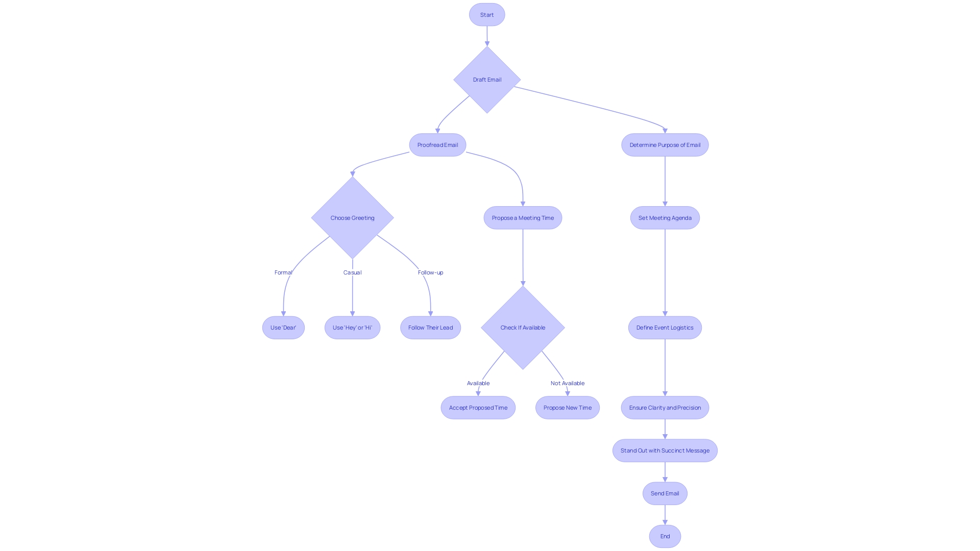Toggle the Accept Proposed Time node
Image resolution: width=980 pixels, height=551 pixels.
pyautogui.click(x=479, y=408)
